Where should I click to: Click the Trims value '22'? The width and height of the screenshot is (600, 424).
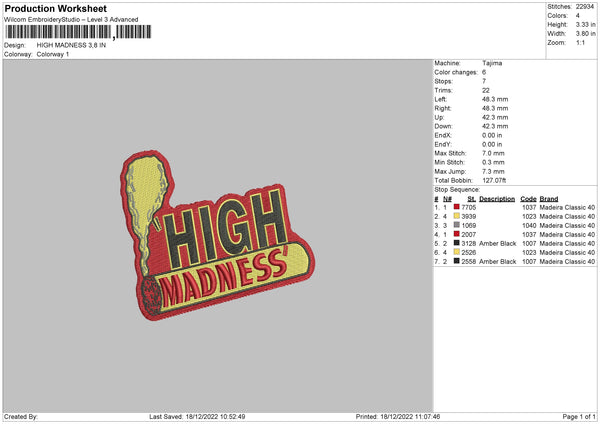point(486,90)
